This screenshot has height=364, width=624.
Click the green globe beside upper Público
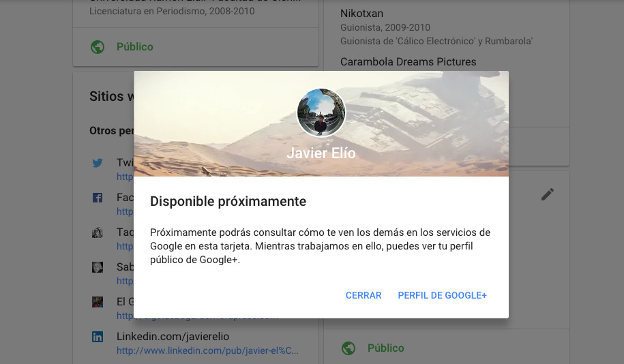point(98,47)
